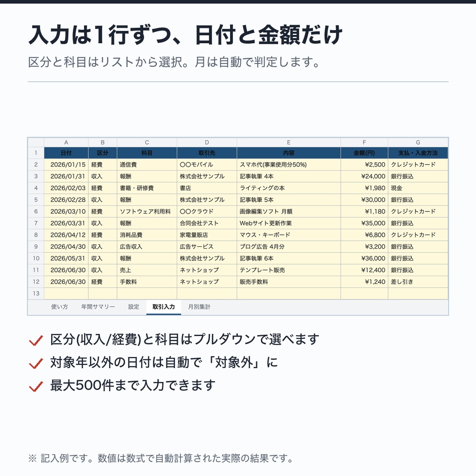Select the 書籍・研修費 cell
This screenshot has width=476, height=476.
147,188
